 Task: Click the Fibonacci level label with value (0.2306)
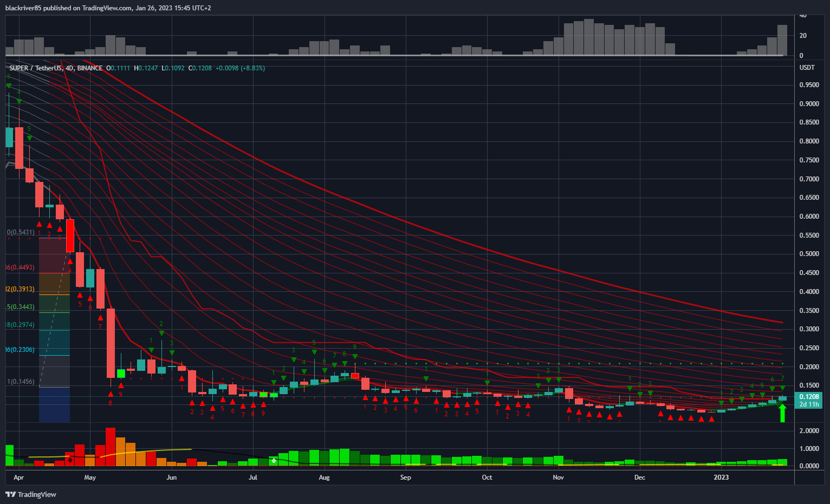pos(20,350)
